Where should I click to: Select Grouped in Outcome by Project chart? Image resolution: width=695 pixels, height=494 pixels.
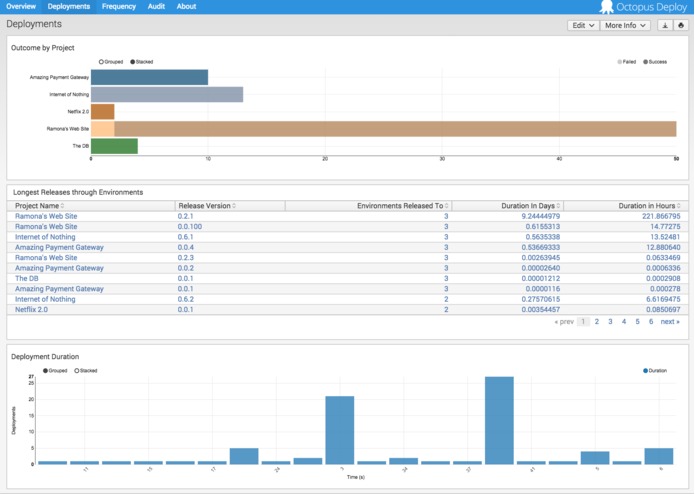pyautogui.click(x=111, y=62)
